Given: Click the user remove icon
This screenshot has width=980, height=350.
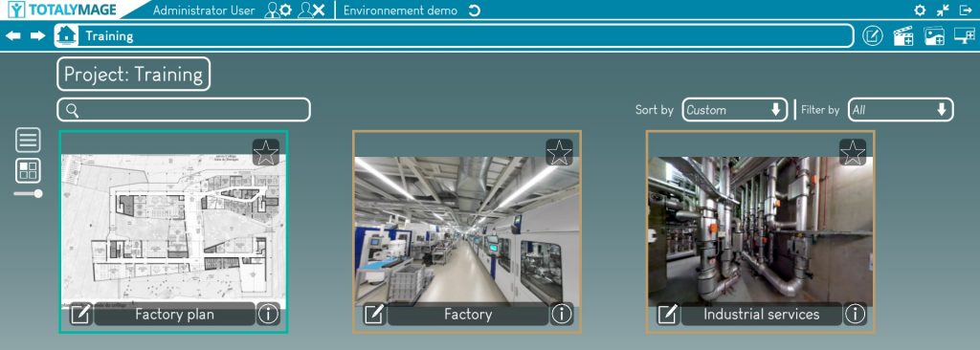Looking at the screenshot, I should [x=311, y=10].
